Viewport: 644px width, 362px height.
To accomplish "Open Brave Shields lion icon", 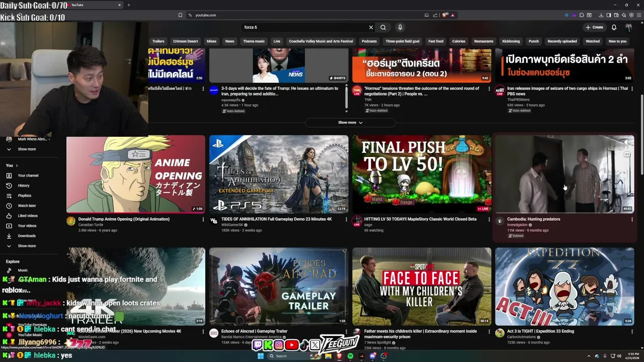I will [445, 15].
